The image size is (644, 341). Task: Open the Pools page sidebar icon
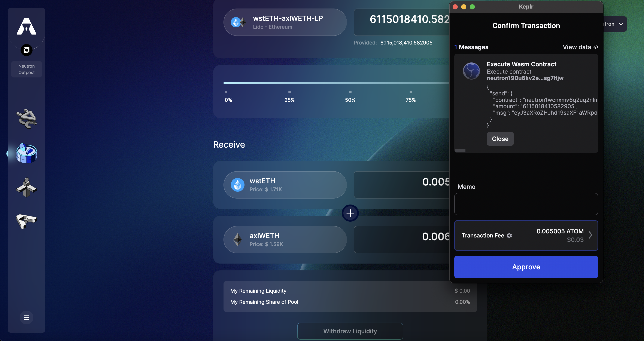[27, 153]
